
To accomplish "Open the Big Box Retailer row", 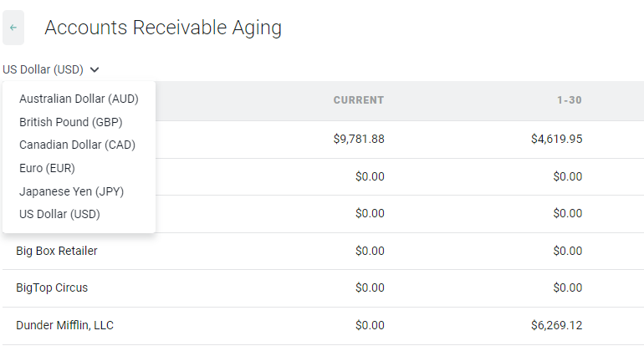I will (57, 251).
